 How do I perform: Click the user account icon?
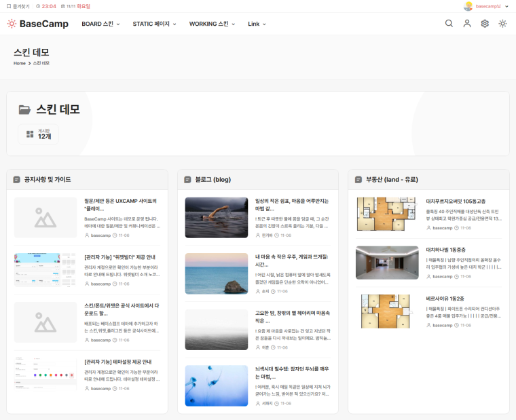coord(467,24)
